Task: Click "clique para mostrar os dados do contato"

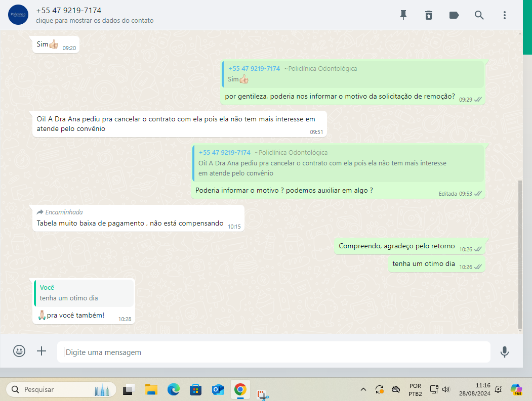Action: pyautogui.click(x=95, y=21)
